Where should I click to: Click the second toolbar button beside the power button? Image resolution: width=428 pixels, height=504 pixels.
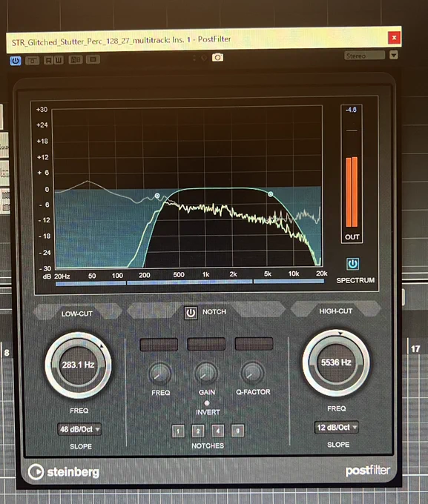point(32,61)
